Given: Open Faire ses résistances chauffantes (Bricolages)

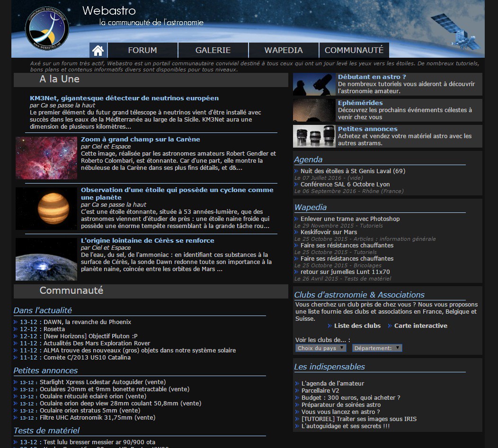Looking at the screenshot, I should (347, 259).
